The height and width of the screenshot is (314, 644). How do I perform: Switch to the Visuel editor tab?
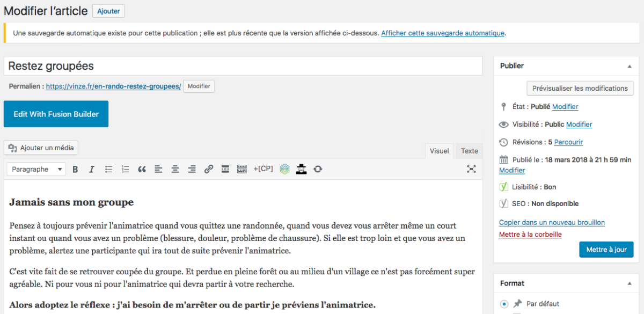[x=439, y=151]
